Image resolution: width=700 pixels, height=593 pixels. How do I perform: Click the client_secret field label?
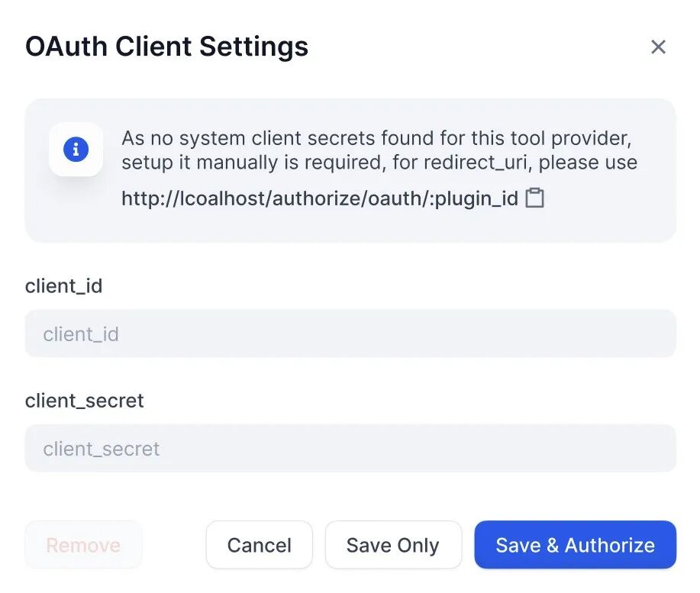(84, 401)
